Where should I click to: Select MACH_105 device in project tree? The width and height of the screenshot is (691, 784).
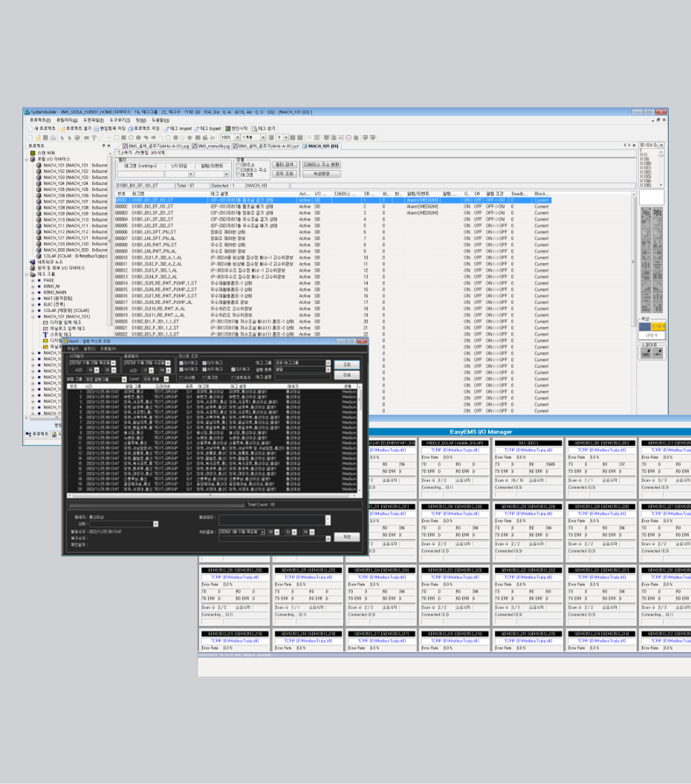73,189
